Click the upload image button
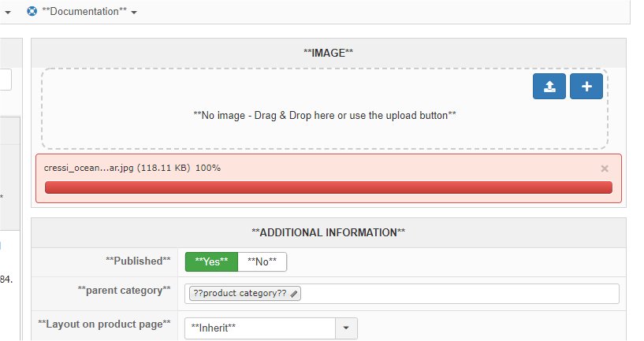 [549, 87]
